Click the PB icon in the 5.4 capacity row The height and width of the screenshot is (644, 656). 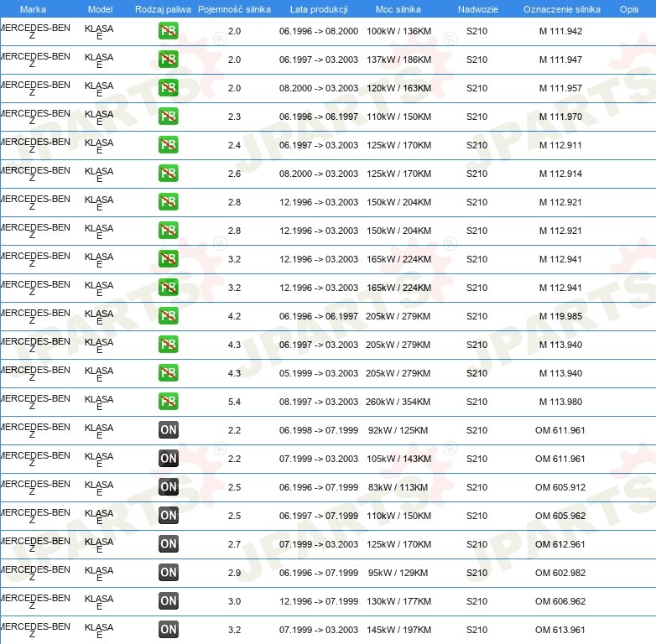click(x=169, y=402)
